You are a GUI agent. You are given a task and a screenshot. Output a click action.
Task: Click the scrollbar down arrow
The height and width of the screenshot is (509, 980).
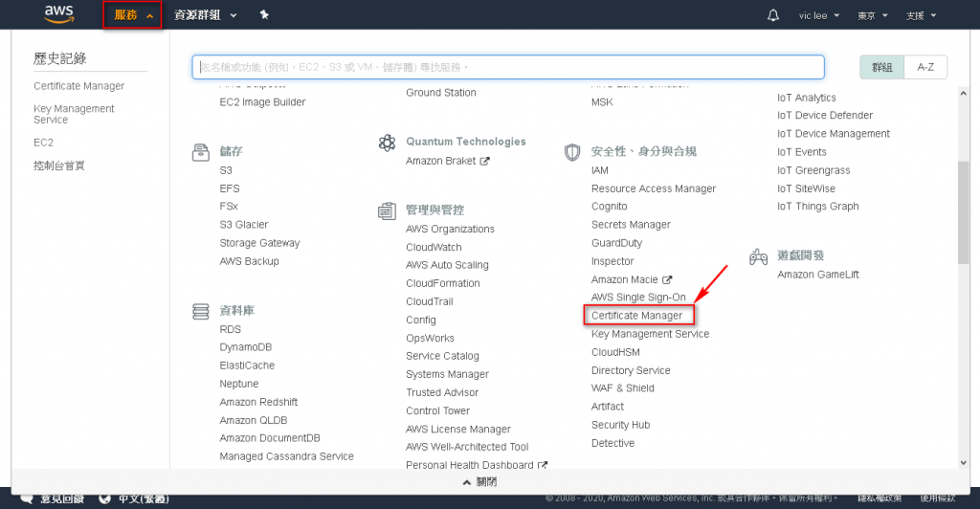tap(963, 463)
